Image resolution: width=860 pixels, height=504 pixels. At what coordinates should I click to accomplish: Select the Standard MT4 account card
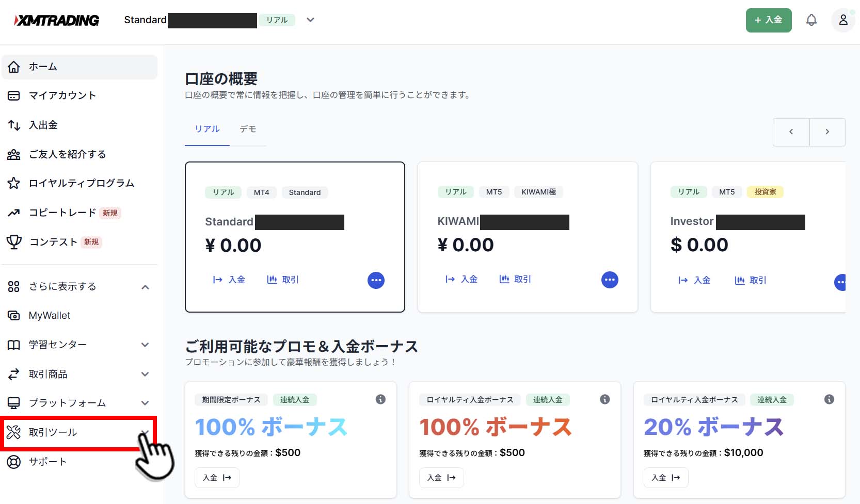coord(295,237)
